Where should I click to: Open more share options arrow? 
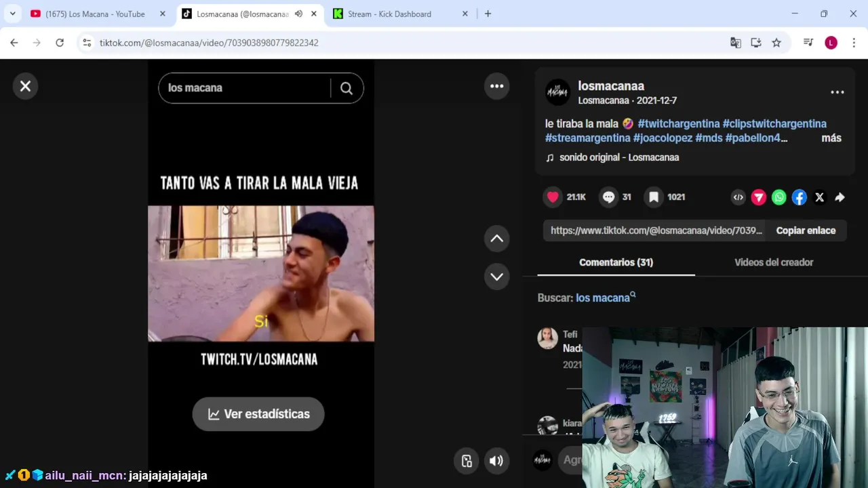[x=840, y=197]
